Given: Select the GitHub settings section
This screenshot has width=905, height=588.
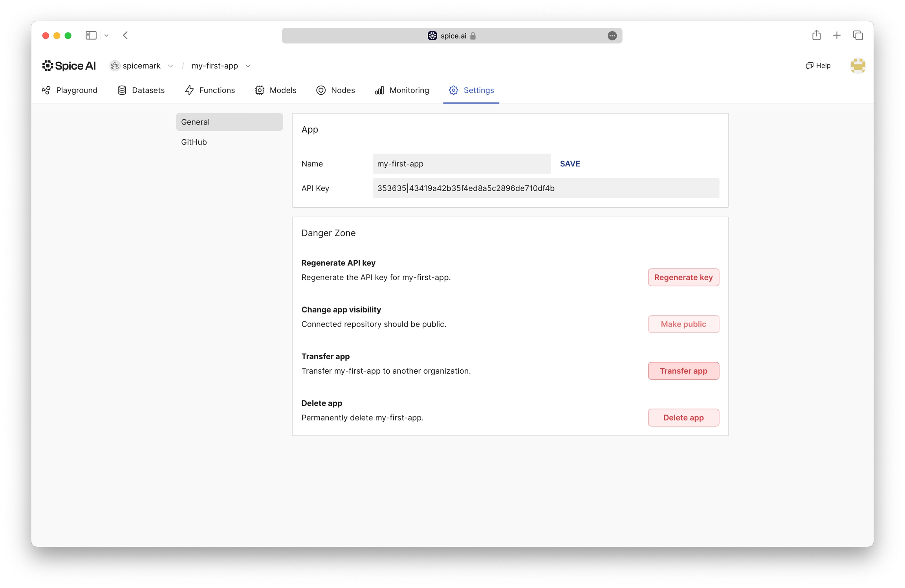Looking at the screenshot, I should click(x=194, y=142).
